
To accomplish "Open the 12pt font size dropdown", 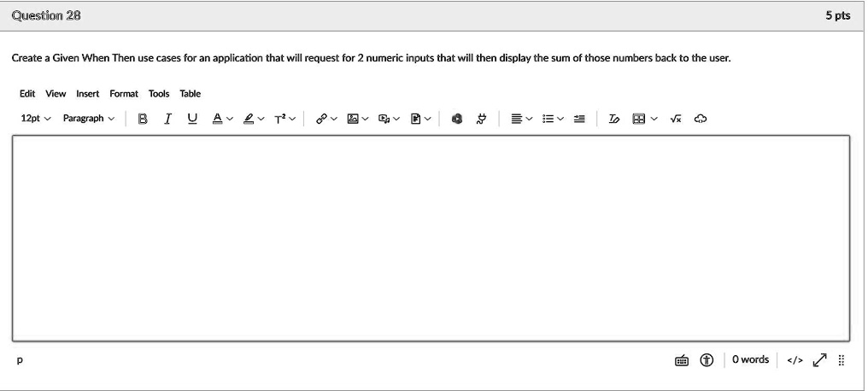I will (36, 119).
